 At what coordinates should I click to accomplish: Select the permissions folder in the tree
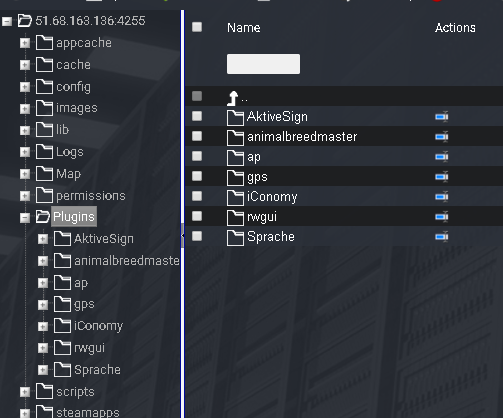[91, 196]
